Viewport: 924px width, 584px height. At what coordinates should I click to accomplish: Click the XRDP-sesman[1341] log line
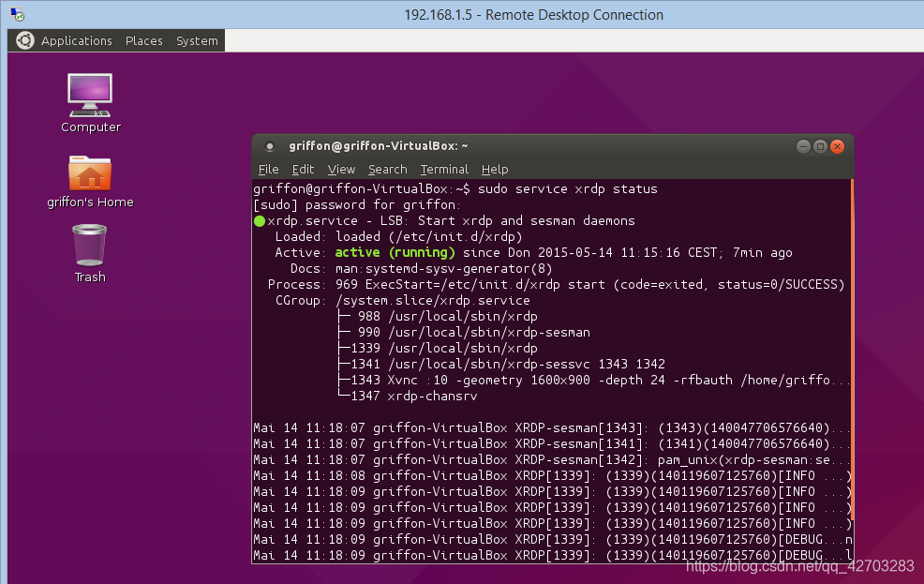point(552,443)
